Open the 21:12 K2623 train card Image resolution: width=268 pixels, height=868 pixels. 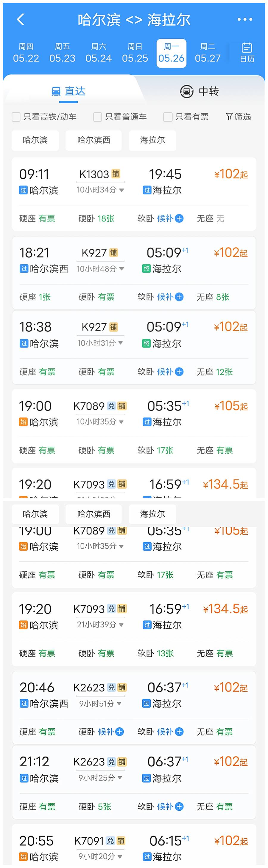tap(134, 782)
